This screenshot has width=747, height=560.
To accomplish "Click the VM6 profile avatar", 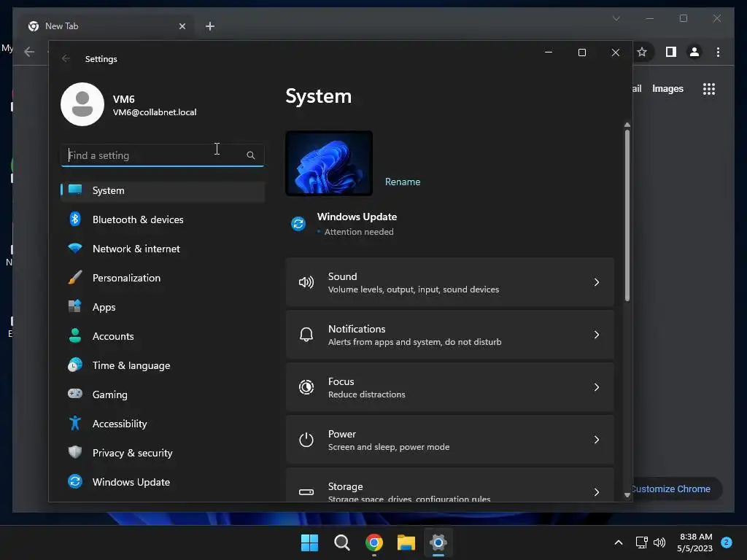I will (82, 104).
